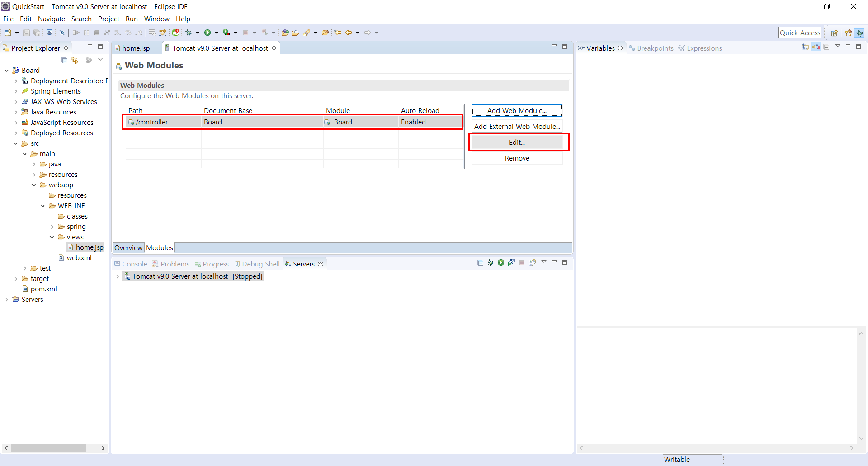Select pom.xml in Project Explorer
Viewport: 868px width, 466px height.
coord(40,289)
